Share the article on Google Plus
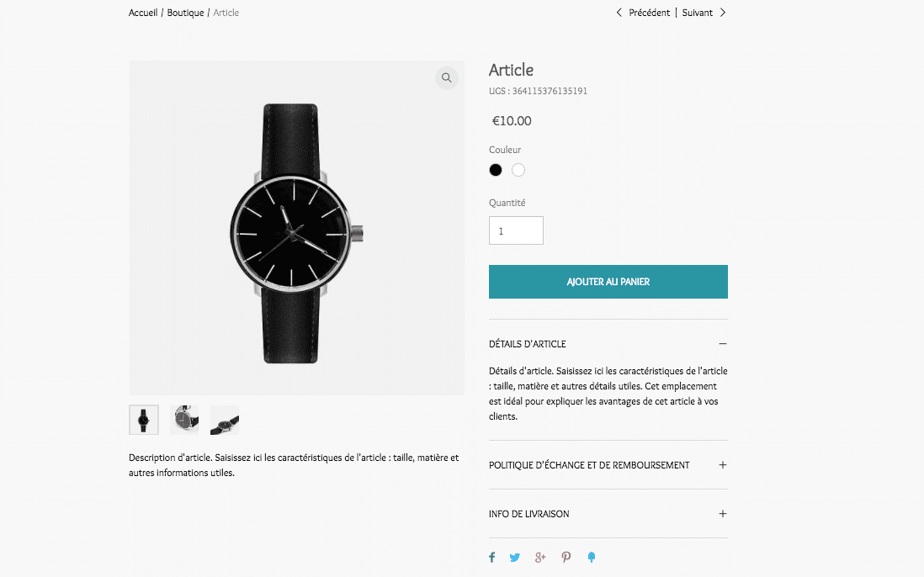This screenshot has height=577, width=924. (x=540, y=557)
